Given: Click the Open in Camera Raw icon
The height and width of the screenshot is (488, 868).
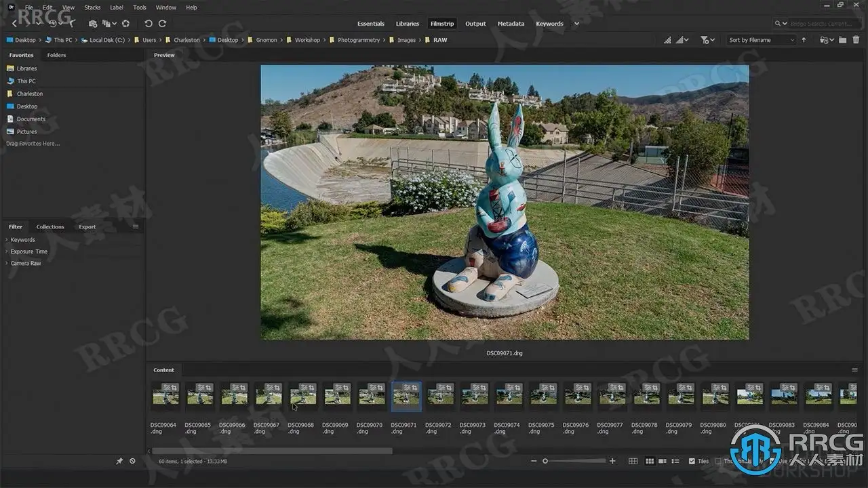Looking at the screenshot, I should (125, 24).
